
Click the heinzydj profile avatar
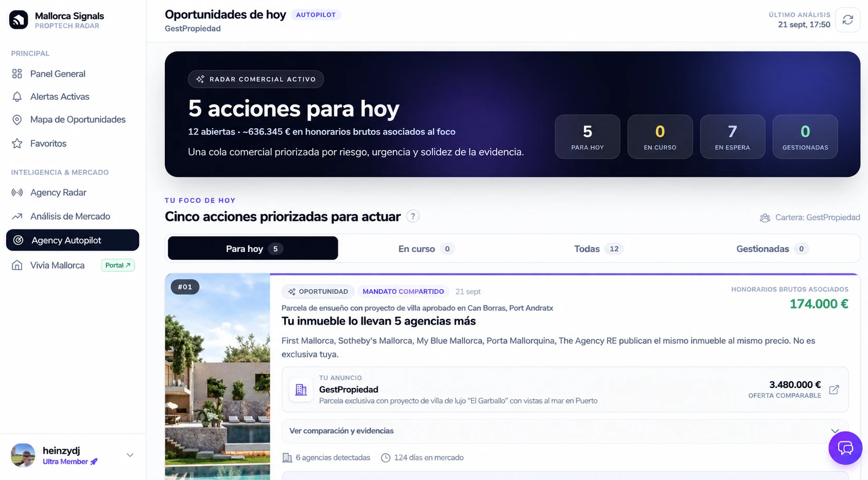click(x=23, y=455)
